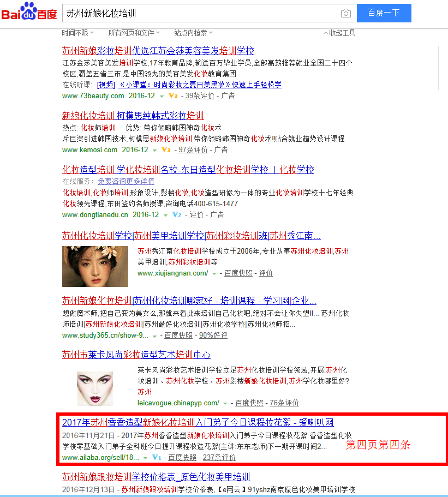Click 评价 link for dongtianedu.cn
The width and height of the screenshot is (448, 497).
pos(196,214)
